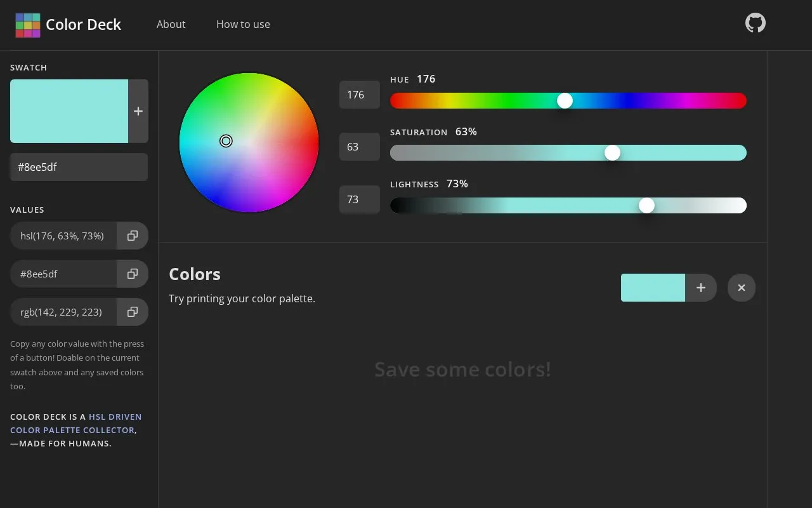Follow the HSL driven color palette collector link
This screenshot has width=812, height=508.
[x=76, y=424]
